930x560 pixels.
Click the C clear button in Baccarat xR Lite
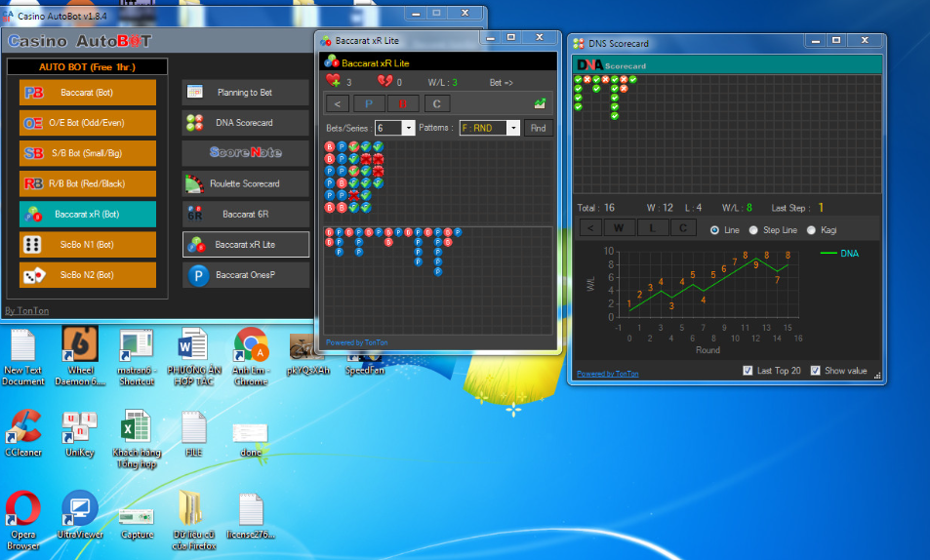[437, 103]
